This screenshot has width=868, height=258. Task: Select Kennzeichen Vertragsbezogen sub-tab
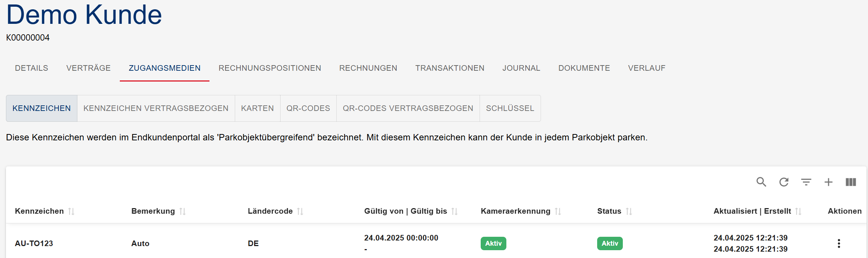[156, 108]
